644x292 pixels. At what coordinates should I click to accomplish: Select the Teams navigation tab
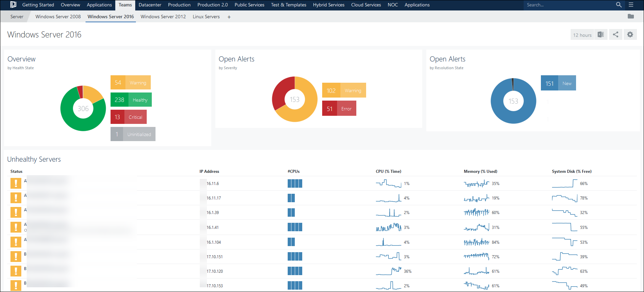pos(125,5)
